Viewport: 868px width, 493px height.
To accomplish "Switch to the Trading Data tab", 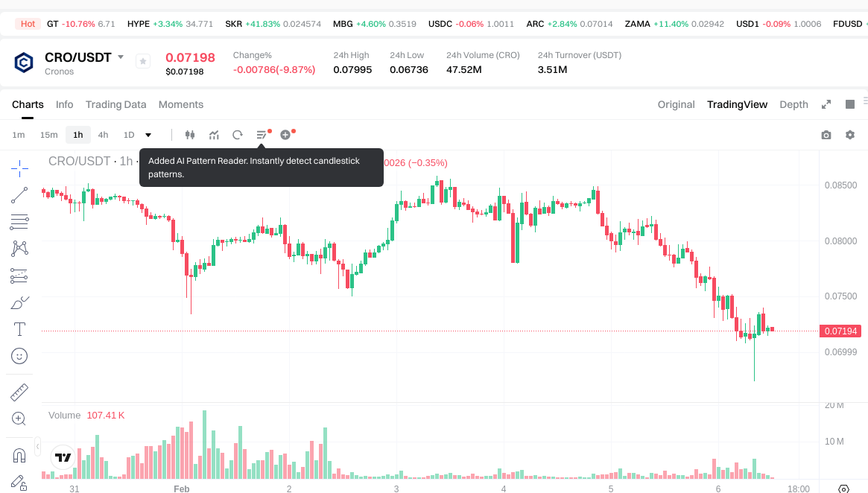I will 115,104.
